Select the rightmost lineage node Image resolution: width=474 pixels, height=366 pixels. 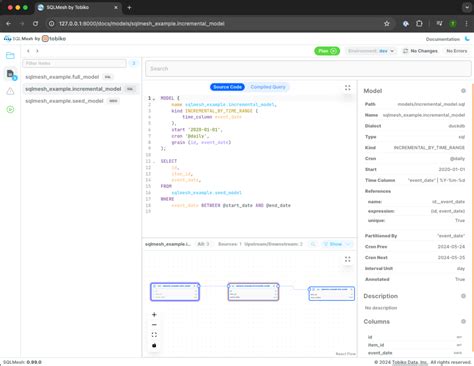click(x=332, y=293)
